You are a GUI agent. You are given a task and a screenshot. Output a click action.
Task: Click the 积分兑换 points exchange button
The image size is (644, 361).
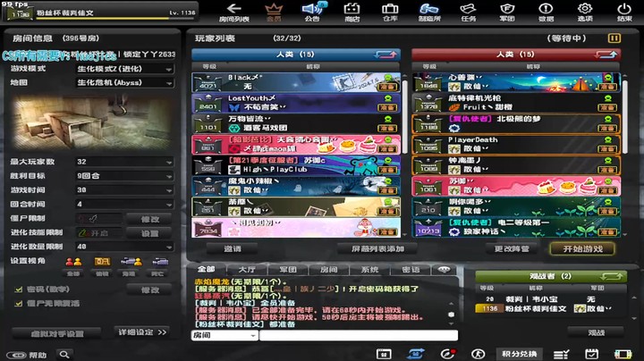point(519,354)
